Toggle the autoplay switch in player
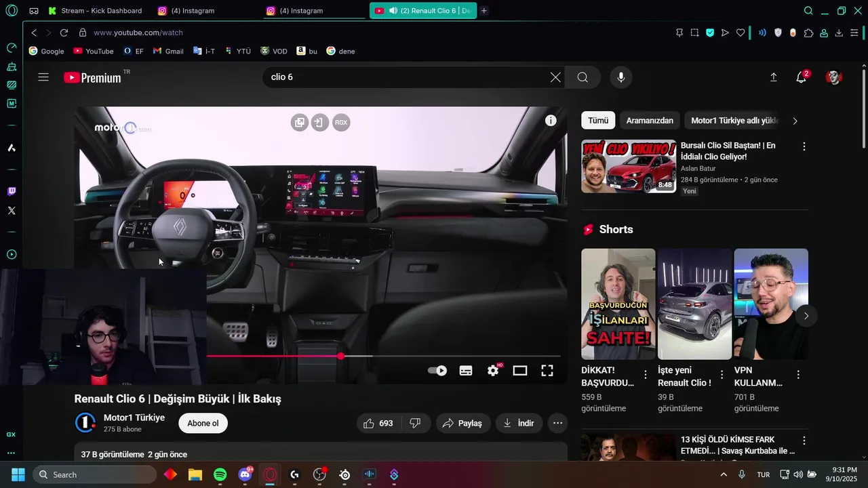This screenshot has height=488, width=868. click(x=437, y=371)
